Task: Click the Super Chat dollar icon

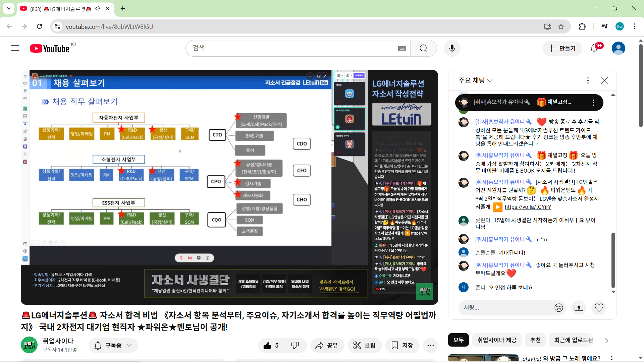Action: point(579,307)
